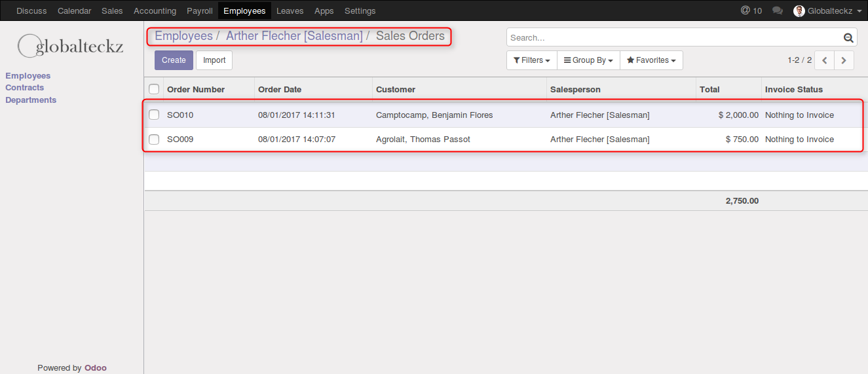This screenshot has width=868, height=374.
Task: Tick the checkbox for order SO009
Action: coord(154,139)
